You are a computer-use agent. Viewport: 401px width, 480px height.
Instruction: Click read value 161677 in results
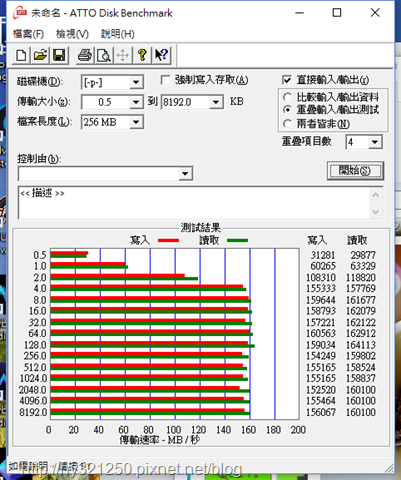[361, 300]
